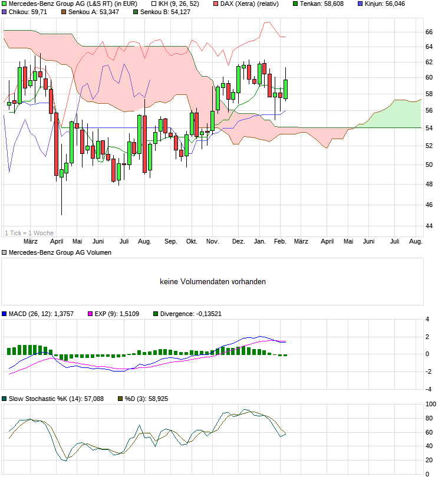Viewport: 448px width, 480px height.
Task: Click the 'Mercedes-Benz Group AG (L&S RT) (in EUR)' title
Action: point(73,4)
